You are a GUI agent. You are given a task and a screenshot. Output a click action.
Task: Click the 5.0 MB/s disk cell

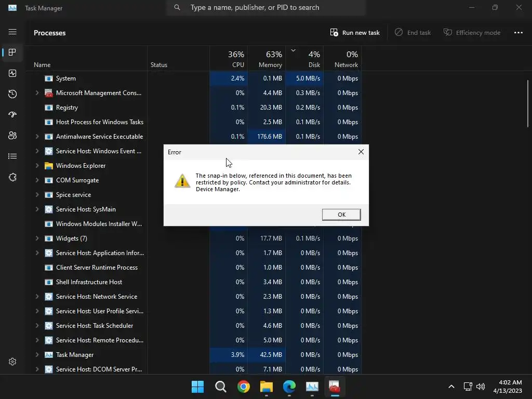pyautogui.click(x=304, y=78)
